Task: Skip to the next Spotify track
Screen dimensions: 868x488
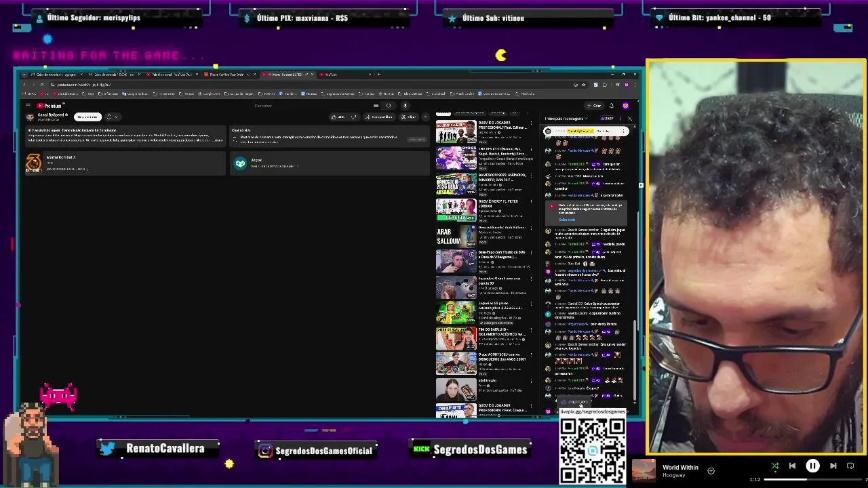Action: [x=833, y=466]
